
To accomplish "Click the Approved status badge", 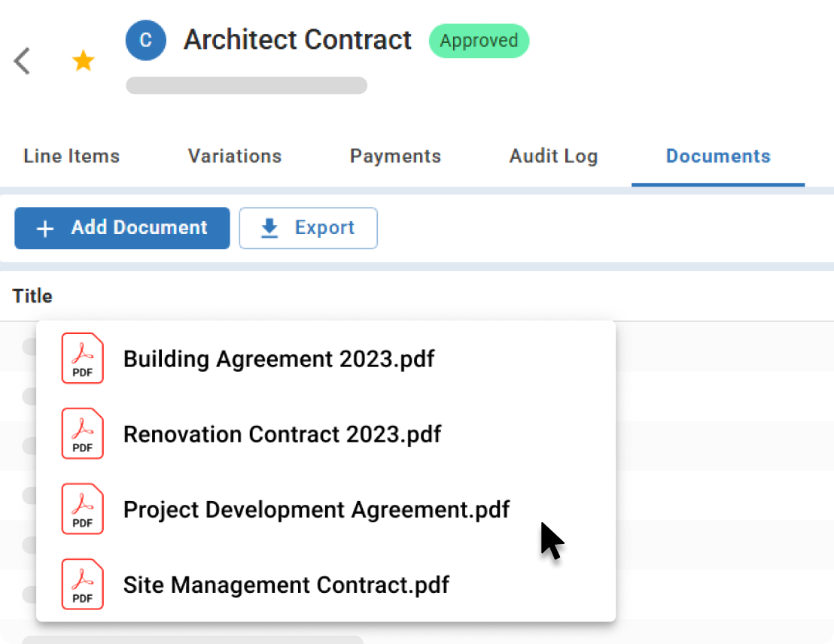I will 479,41.
